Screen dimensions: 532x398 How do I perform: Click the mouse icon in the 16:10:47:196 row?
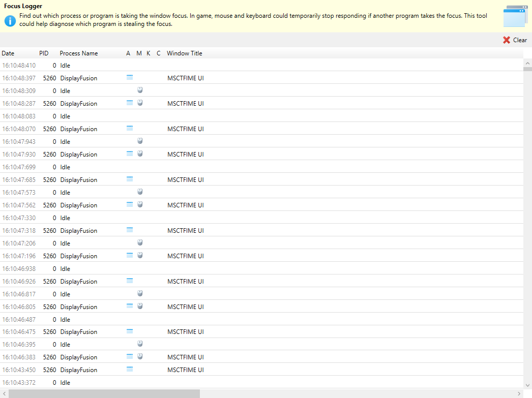coord(140,255)
